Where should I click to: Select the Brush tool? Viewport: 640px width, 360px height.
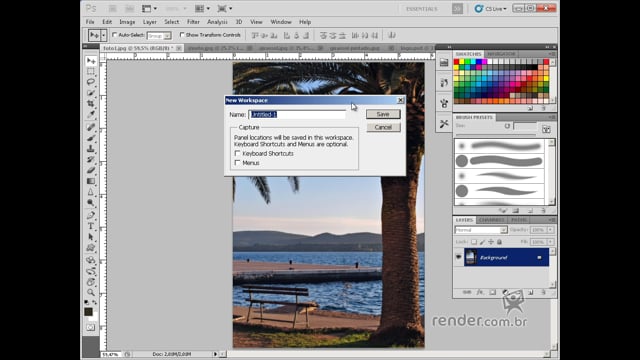click(x=91, y=138)
